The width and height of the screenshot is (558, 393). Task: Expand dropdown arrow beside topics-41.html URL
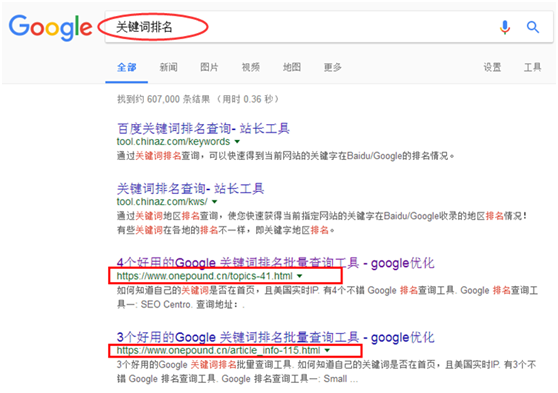(300, 276)
